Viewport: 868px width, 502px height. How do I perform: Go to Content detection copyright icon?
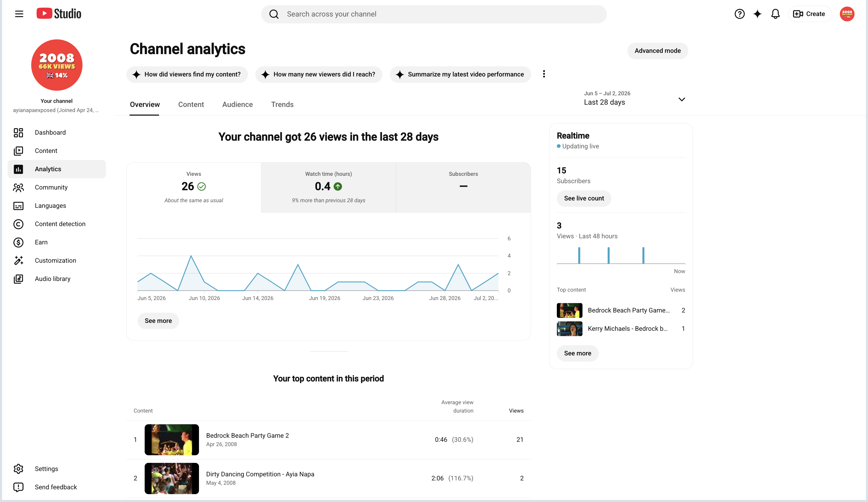(18, 224)
